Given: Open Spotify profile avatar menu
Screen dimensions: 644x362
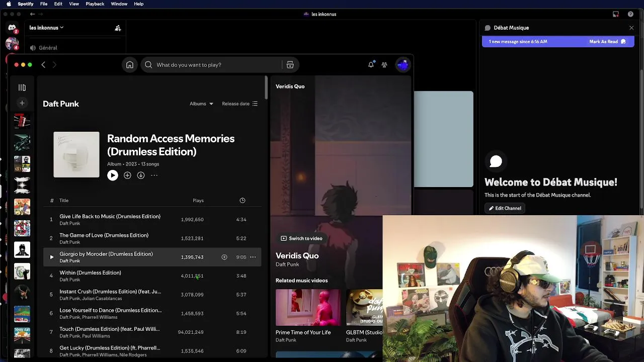Looking at the screenshot, I should click(x=403, y=65).
